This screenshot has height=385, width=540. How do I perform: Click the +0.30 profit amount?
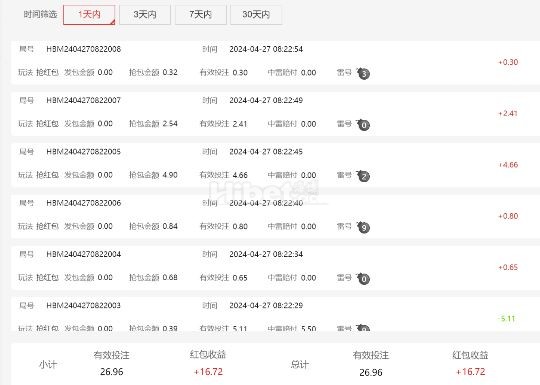(508, 62)
